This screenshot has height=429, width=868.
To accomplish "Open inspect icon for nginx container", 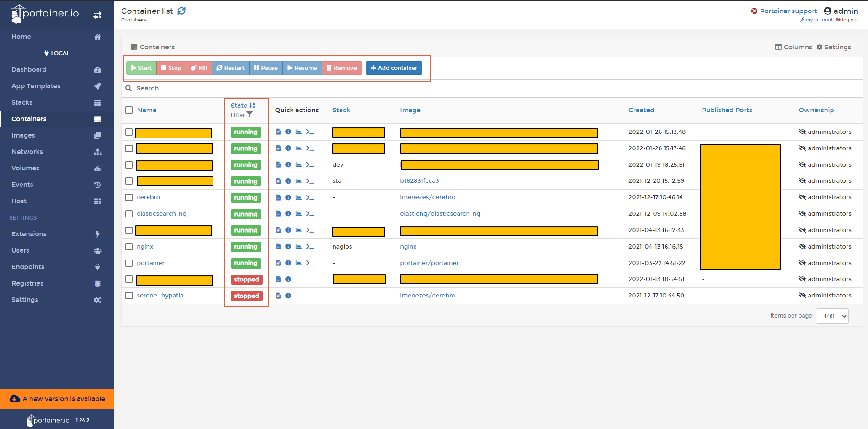I will pos(288,246).
